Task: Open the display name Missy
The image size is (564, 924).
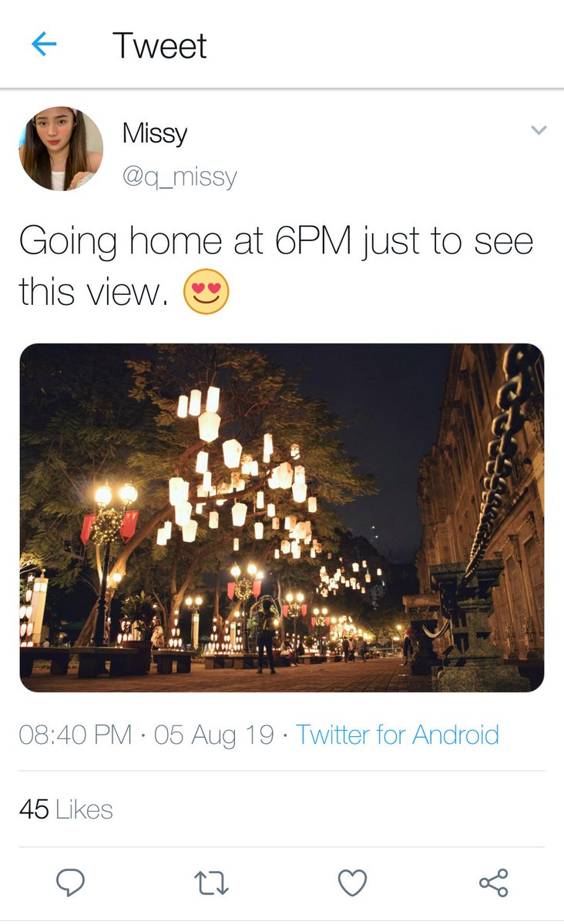Action: point(155,133)
